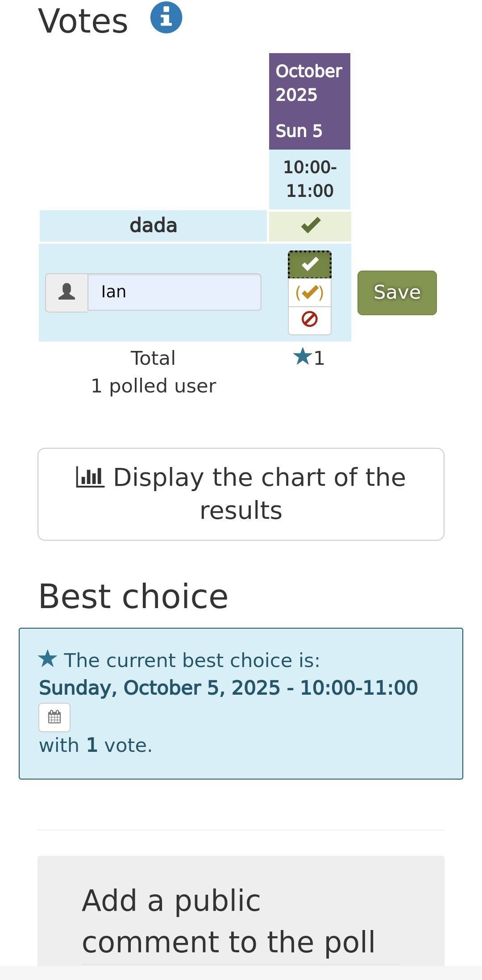482x980 pixels.
Task: Click the "1 polled user" total text
Action: tap(153, 386)
